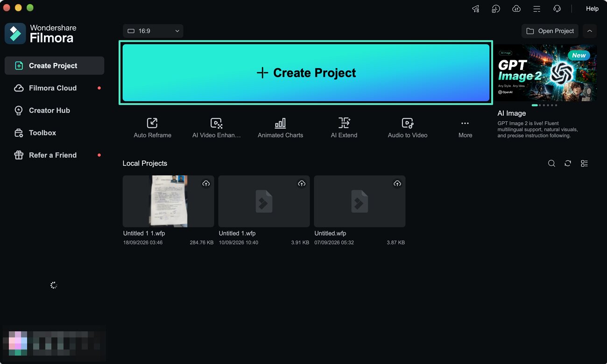607x364 pixels.
Task: Contact support via the headset icon
Action: point(557,9)
